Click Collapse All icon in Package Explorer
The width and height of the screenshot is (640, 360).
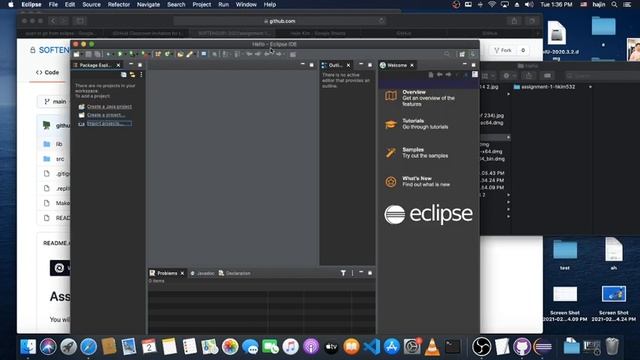[x=124, y=75]
